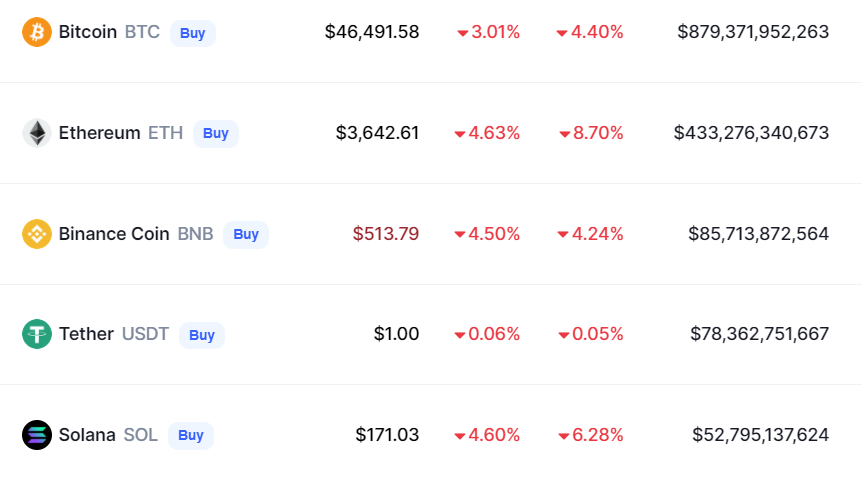Viewport: 862px width, 481px height.
Task: Open the Ethereum coin name link
Action: coord(100,133)
